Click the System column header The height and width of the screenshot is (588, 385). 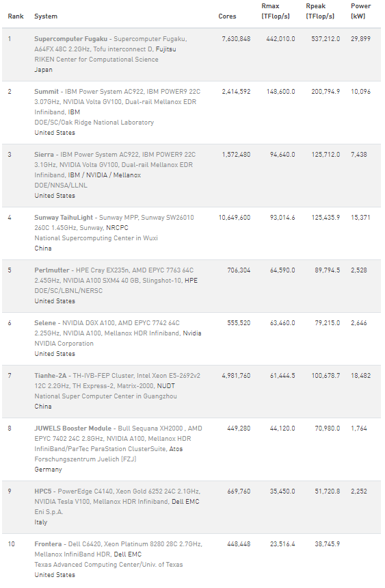(46, 16)
